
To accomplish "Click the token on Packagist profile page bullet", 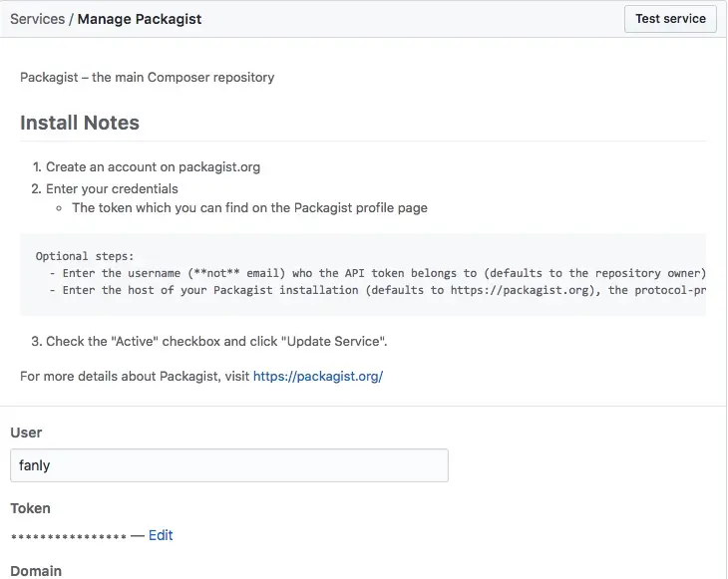I will click(249, 208).
